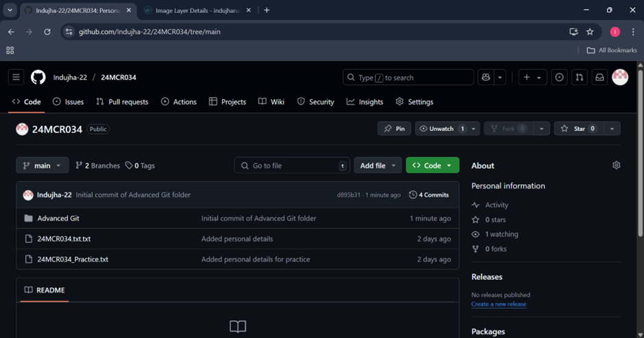Expand the Star lists dropdown arrow
Image resolution: width=644 pixels, height=338 pixels.
pyautogui.click(x=612, y=129)
